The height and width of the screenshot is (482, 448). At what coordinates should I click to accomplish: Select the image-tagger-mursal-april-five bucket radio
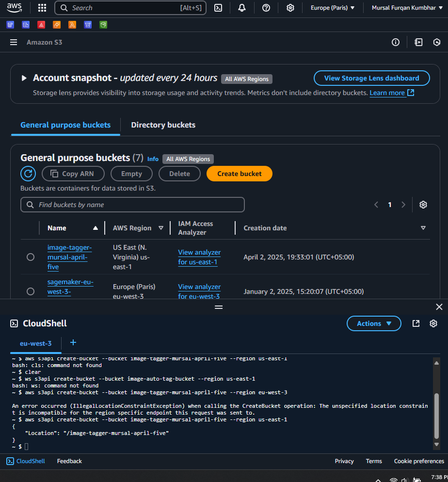pos(31,257)
